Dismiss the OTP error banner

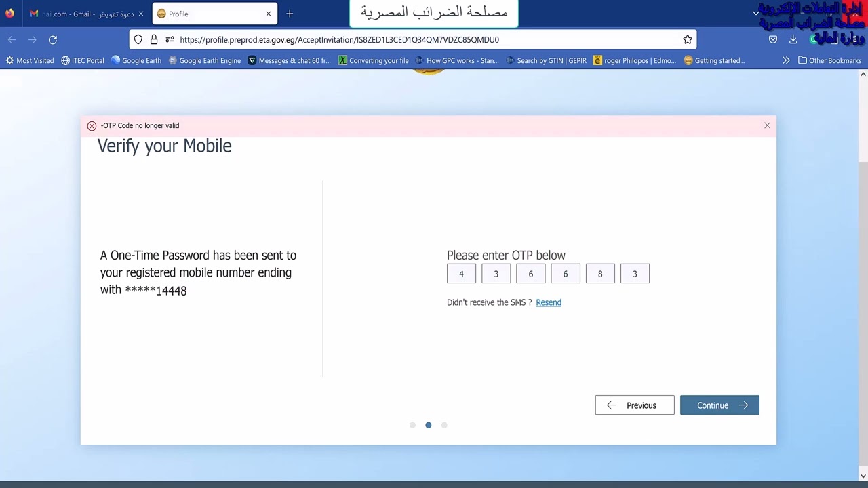tap(767, 125)
